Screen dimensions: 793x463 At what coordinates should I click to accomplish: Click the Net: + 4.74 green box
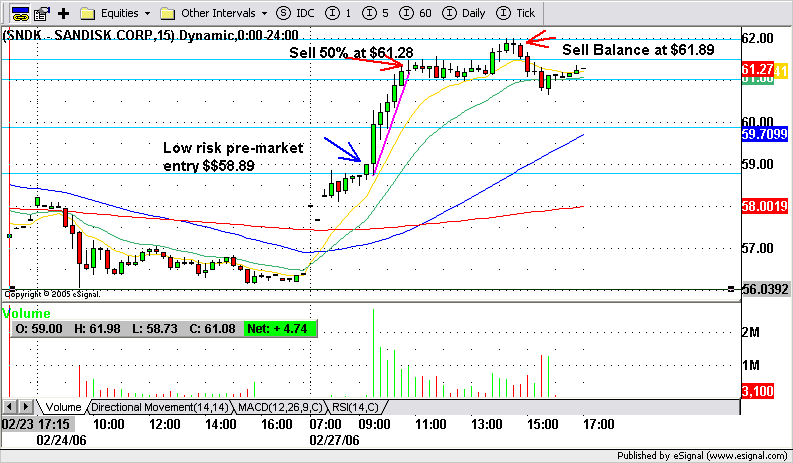tap(280, 329)
